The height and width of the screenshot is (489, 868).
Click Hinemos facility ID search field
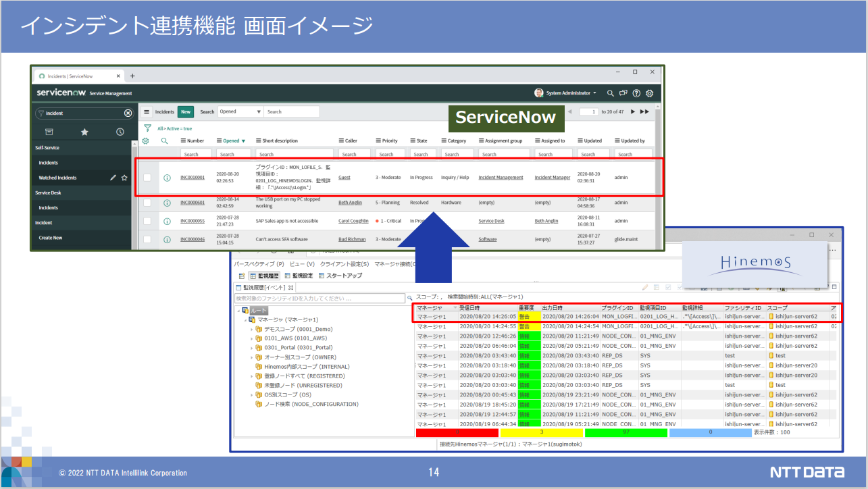click(x=320, y=298)
